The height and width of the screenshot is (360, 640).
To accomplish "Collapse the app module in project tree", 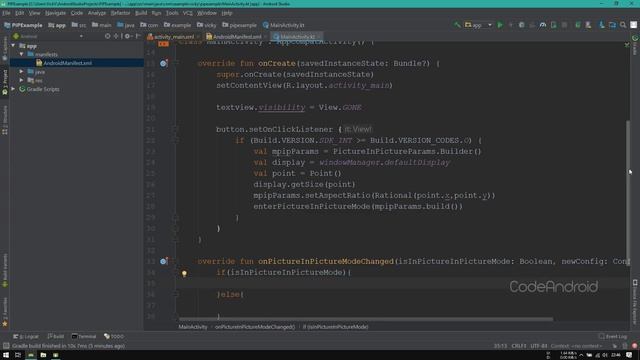I will coord(13,46).
